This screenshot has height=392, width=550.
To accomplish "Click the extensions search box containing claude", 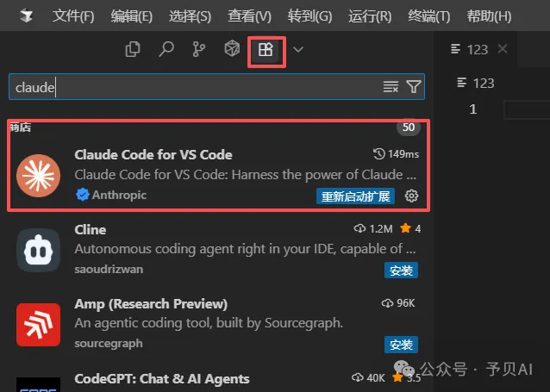I will tap(216, 87).
